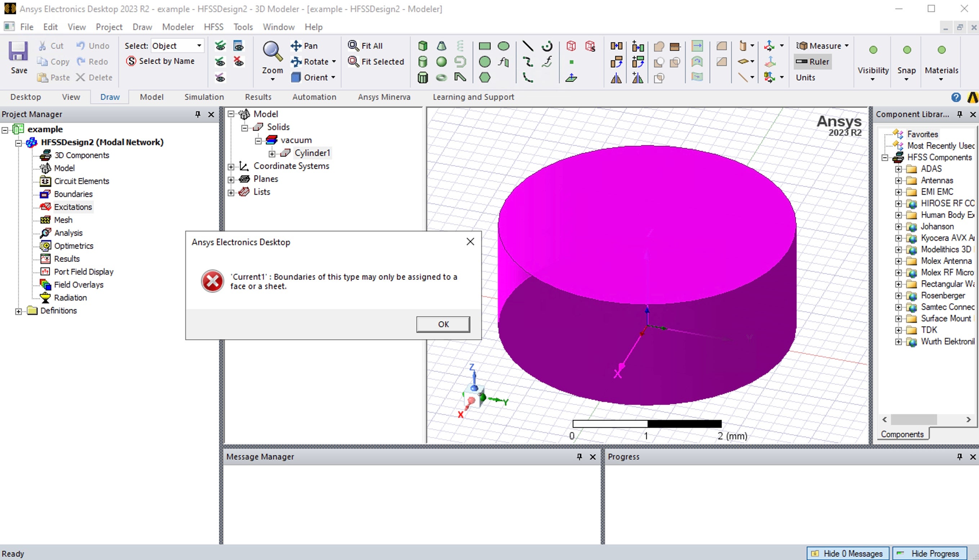Image resolution: width=979 pixels, height=560 pixels.
Task: Select the Draw regular polygon tool
Action: [484, 77]
